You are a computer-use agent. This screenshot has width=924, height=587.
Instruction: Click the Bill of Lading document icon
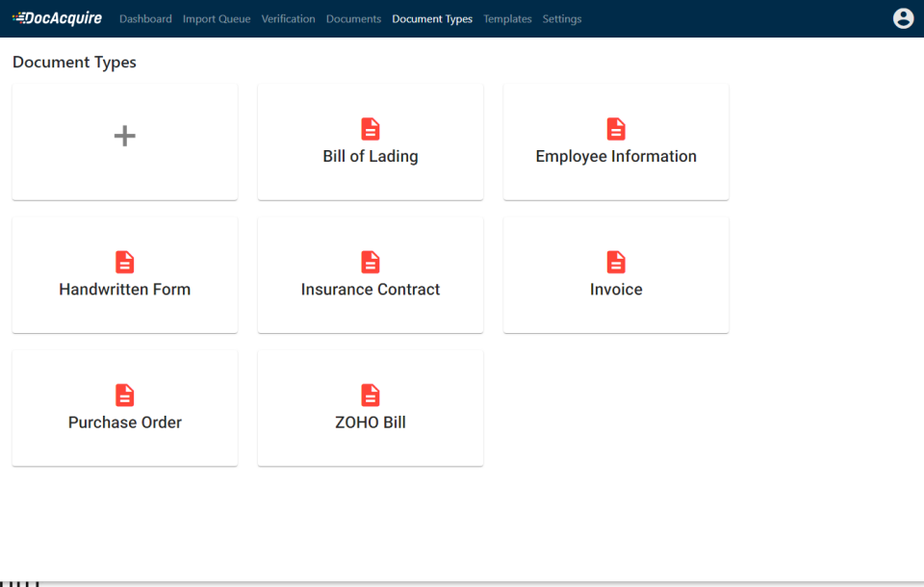coord(370,129)
